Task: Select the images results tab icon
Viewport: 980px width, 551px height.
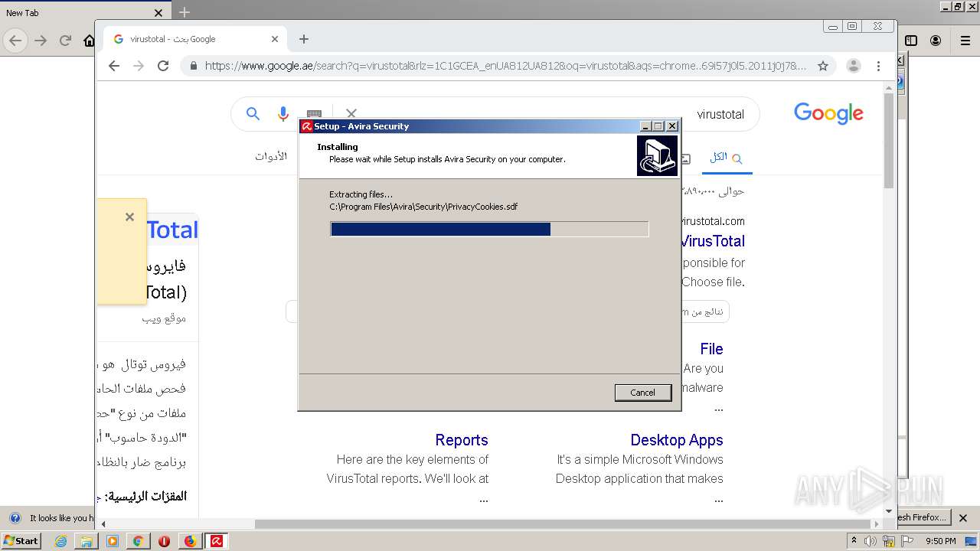Action: 686,158
